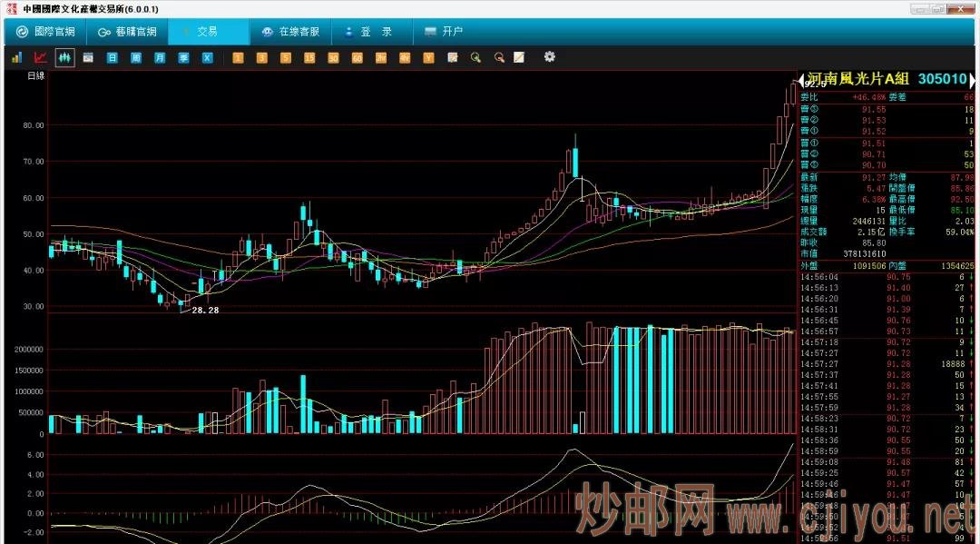Click the 外盤 value 1091506
The image size is (980, 544).
pos(869,266)
